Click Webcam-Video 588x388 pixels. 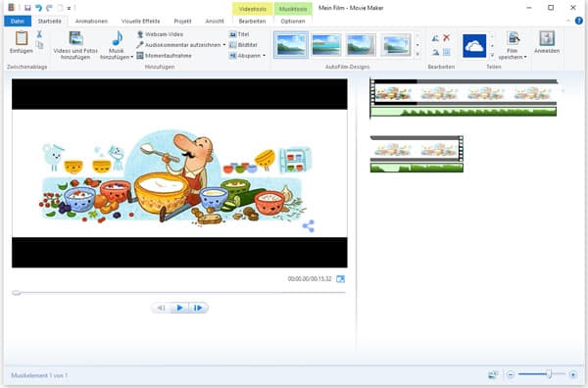[160, 34]
